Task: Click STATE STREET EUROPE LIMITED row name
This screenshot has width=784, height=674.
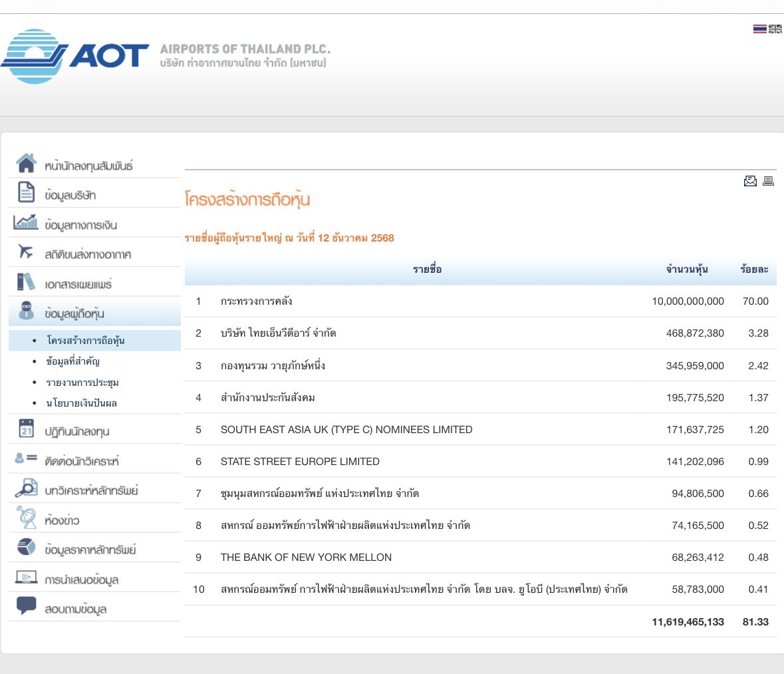Action: pos(300,461)
